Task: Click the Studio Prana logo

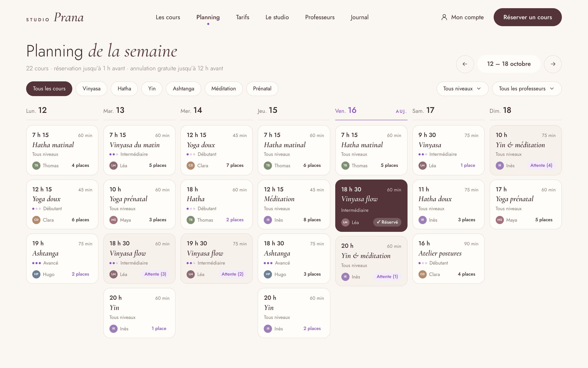Action: 55,18
